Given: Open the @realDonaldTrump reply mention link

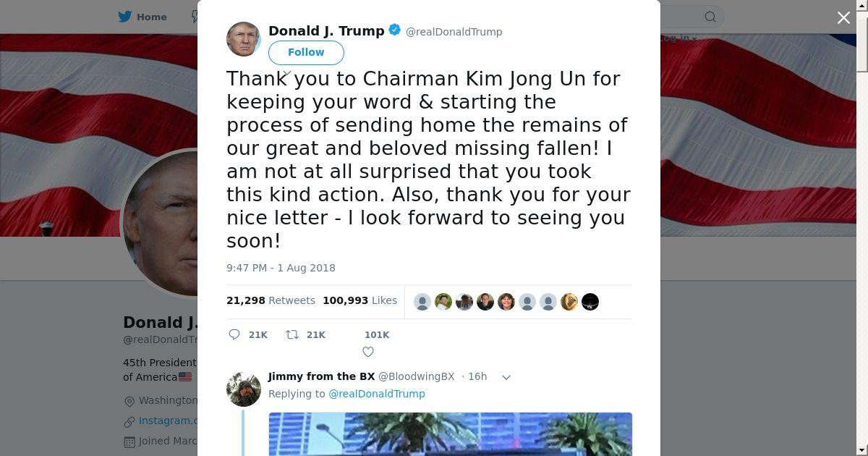Looking at the screenshot, I should (377, 394).
